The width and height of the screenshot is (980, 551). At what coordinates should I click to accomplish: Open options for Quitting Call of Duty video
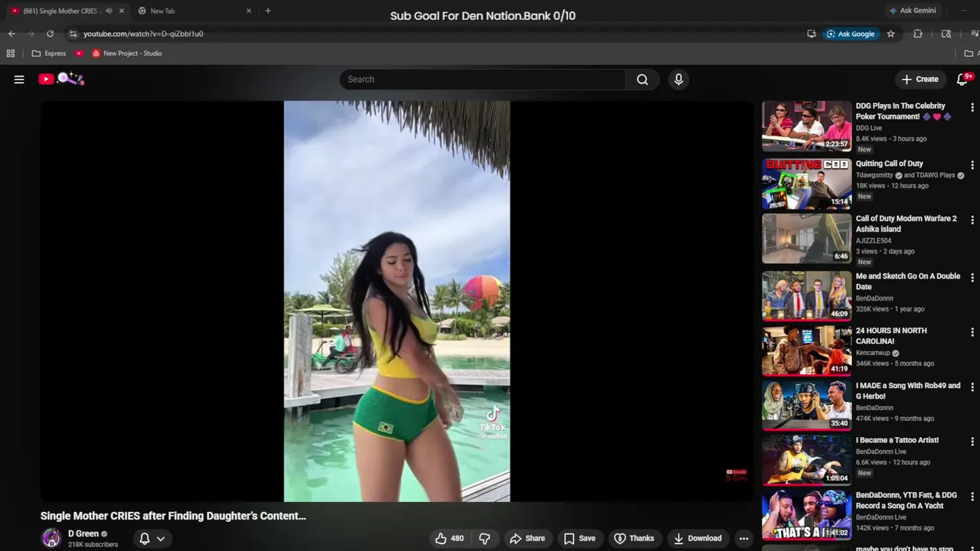coord(972,165)
